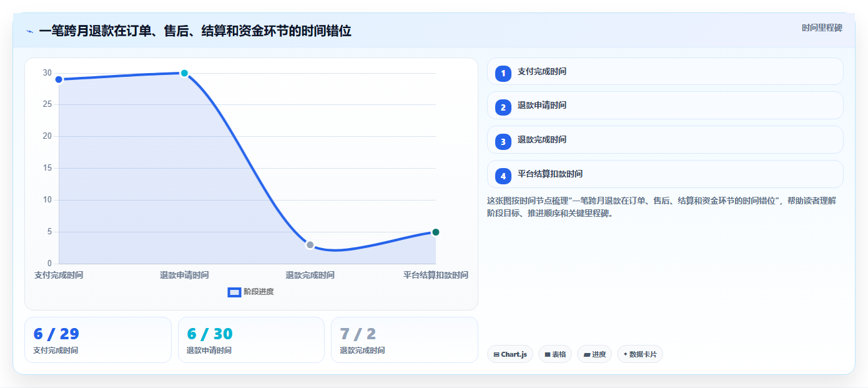Click the lightning icon beside the title
868x388 pixels.
click(x=29, y=31)
